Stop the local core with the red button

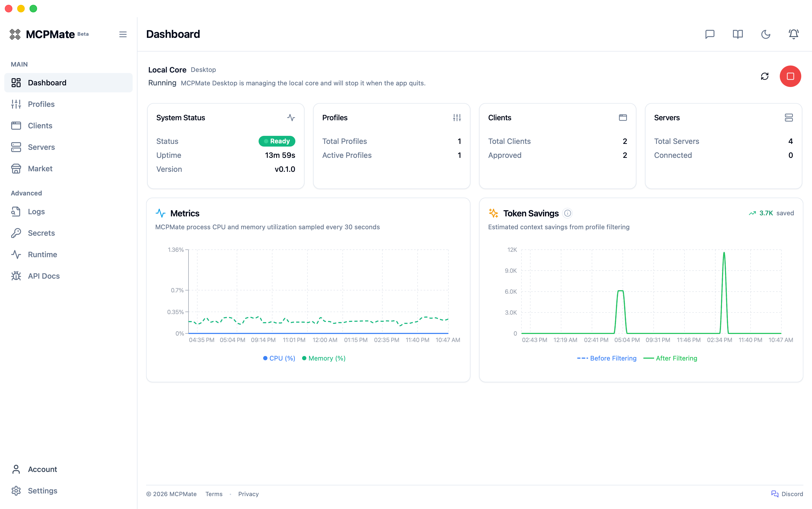790,77
